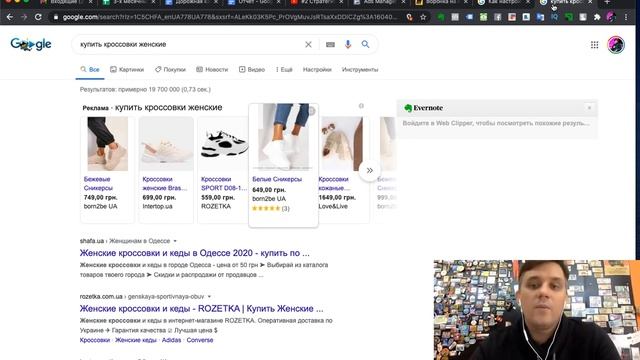Click the key icon in the address bar
The width and height of the screenshot is (640, 360).
[409, 17]
